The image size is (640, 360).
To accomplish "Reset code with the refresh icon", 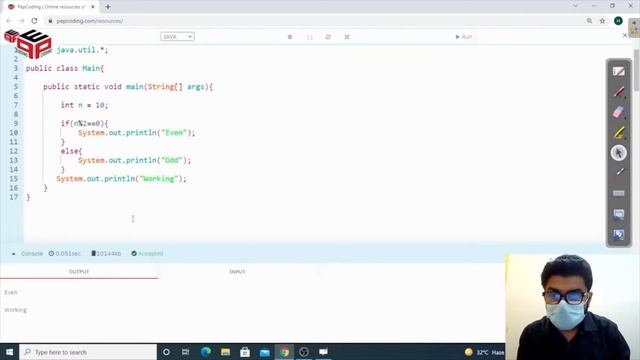I will pos(328,37).
